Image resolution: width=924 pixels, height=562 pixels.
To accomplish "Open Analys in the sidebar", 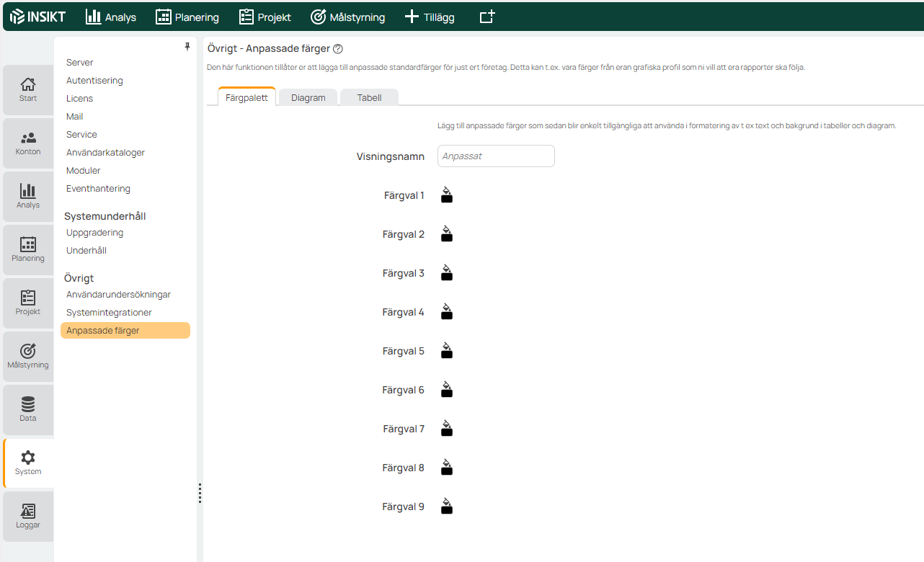I will click(x=28, y=196).
